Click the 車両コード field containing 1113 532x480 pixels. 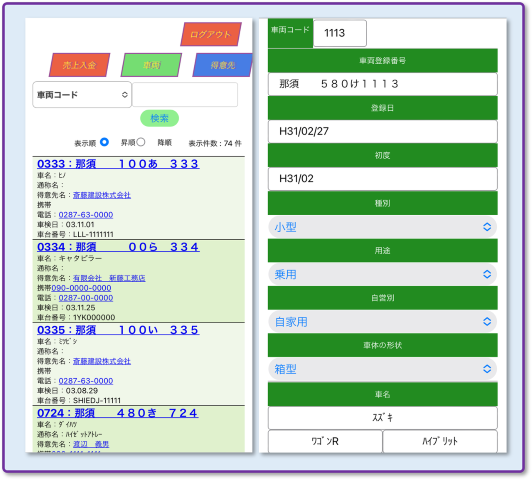tap(340, 33)
